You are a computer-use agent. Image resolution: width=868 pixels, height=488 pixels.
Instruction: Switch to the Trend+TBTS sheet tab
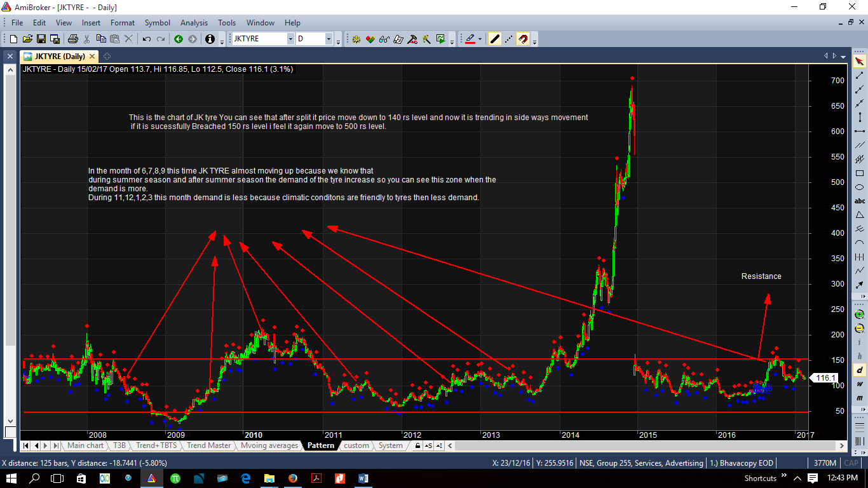156,445
